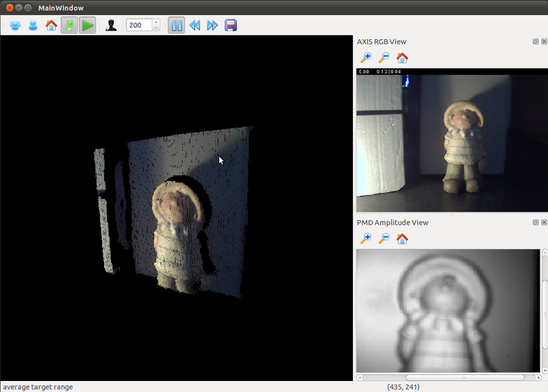Click the group of people toolbar icon
This screenshot has height=392, width=548.
(x=15, y=25)
